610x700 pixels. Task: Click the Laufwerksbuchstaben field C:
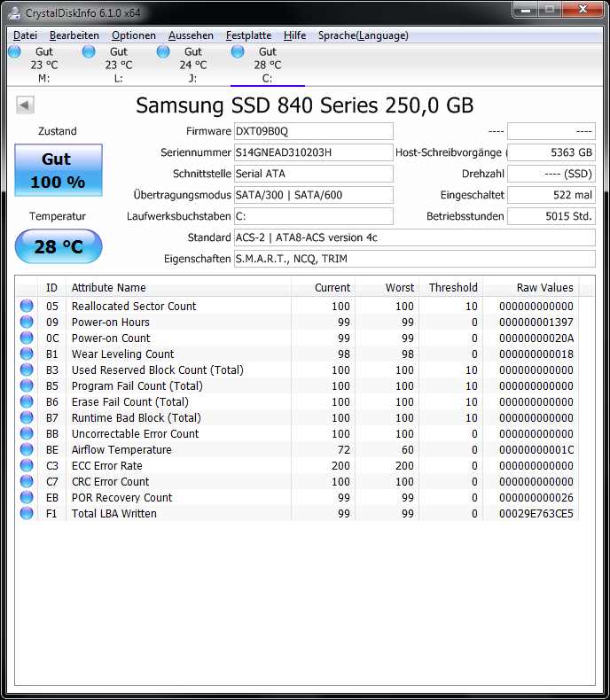pos(314,216)
